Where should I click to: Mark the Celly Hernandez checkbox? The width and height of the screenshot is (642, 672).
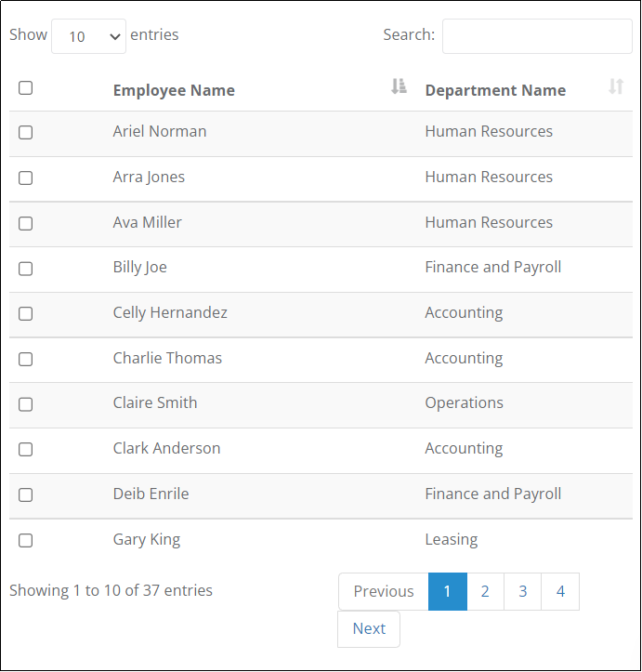pyautogui.click(x=26, y=314)
